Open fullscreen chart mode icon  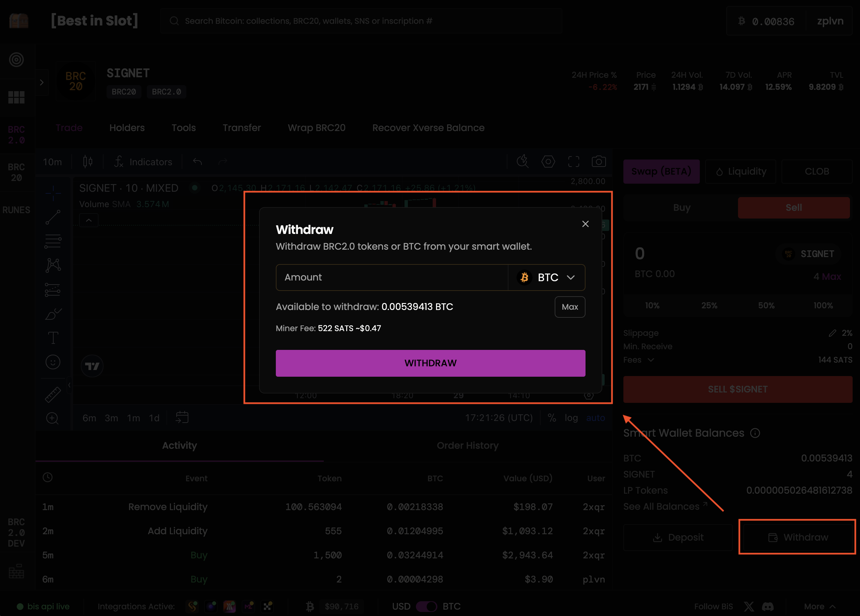(573, 162)
